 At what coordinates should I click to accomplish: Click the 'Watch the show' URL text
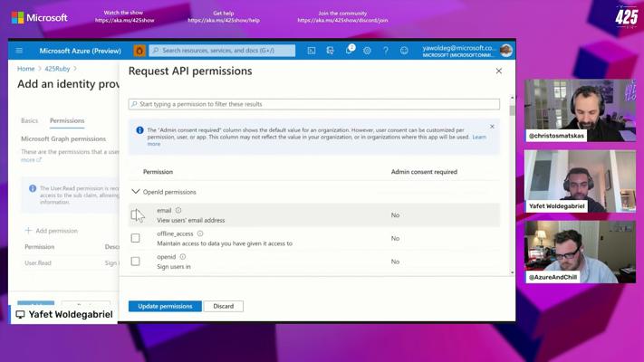coord(124,20)
